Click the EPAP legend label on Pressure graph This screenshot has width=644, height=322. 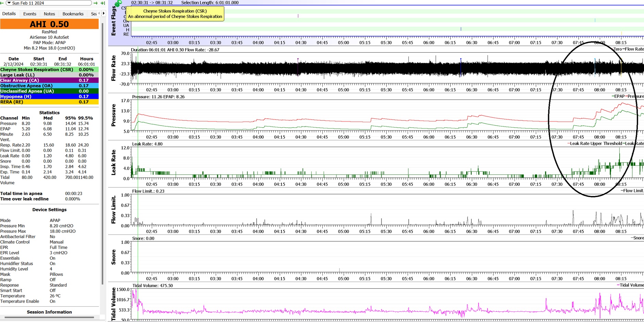(619, 96)
